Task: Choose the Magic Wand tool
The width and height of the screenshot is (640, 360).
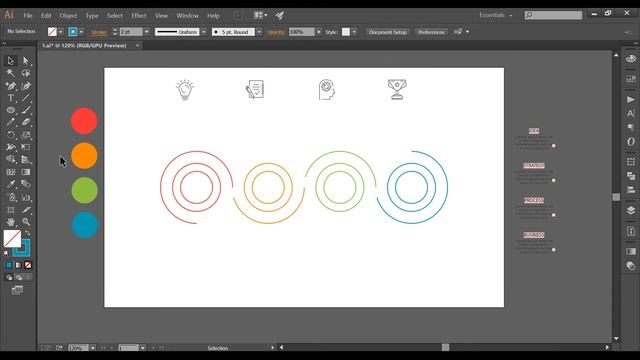Action: 11,73
